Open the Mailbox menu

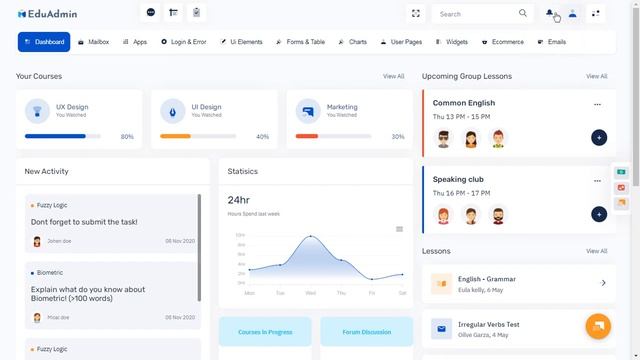coord(93,42)
